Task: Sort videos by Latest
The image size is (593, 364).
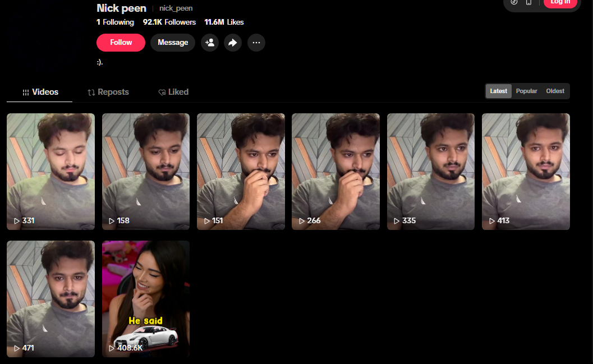Action: [x=498, y=91]
